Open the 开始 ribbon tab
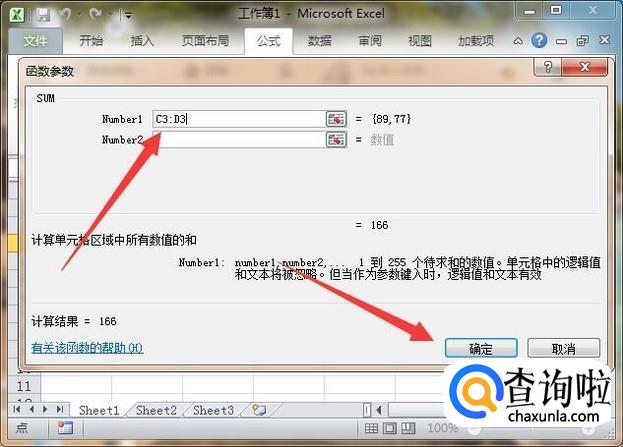The width and height of the screenshot is (623, 447). coord(91,41)
